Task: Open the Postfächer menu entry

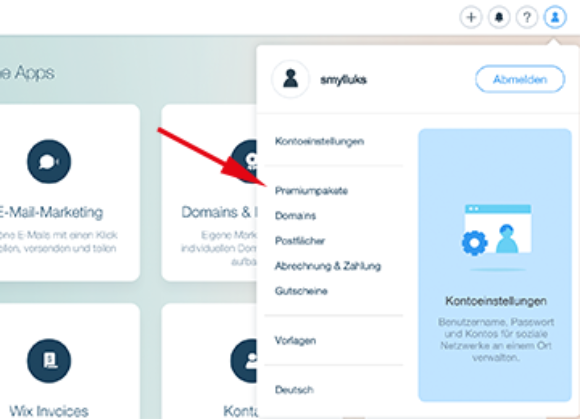Action: [300, 241]
